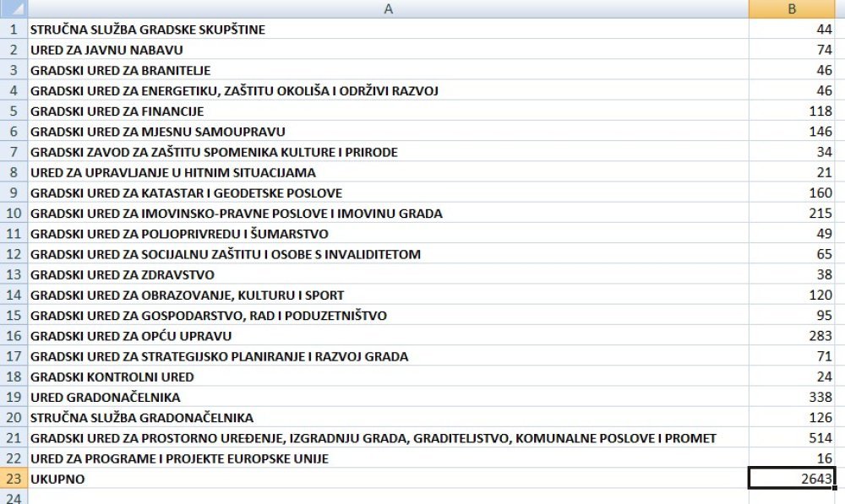Click cell GRADSKI URED ZA BRANITELJE

click(388, 70)
